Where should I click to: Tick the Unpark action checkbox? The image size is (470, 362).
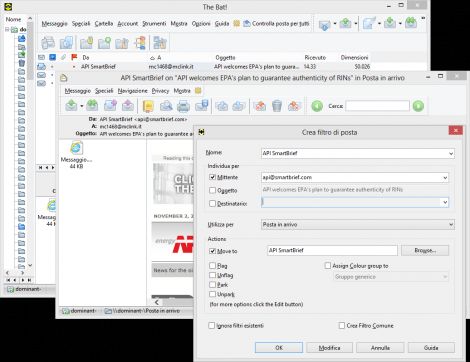point(212,294)
